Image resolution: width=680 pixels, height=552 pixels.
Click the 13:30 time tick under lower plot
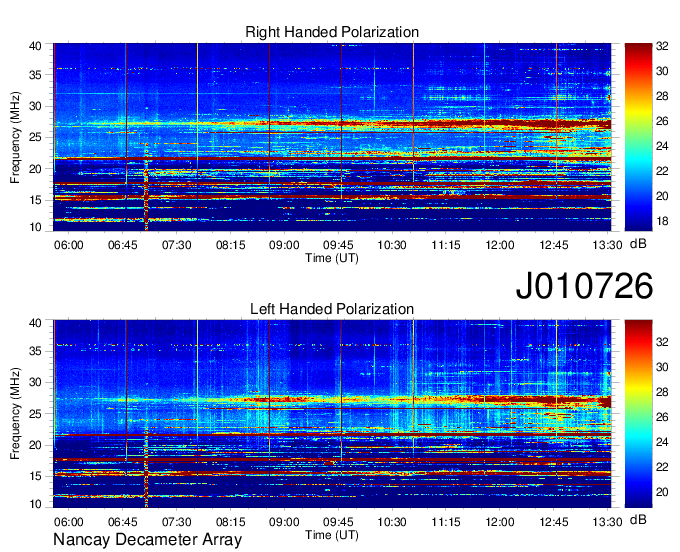[608, 522]
